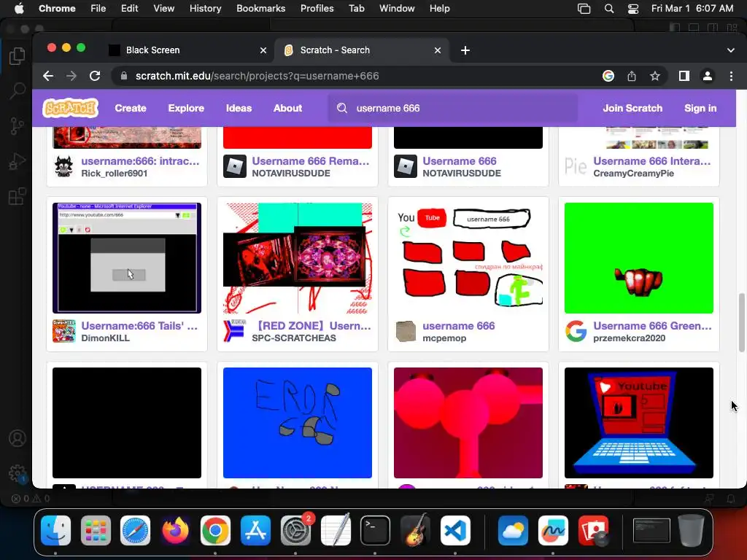
Task: Open GarageBand from the Dock
Action: click(x=415, y=530)
